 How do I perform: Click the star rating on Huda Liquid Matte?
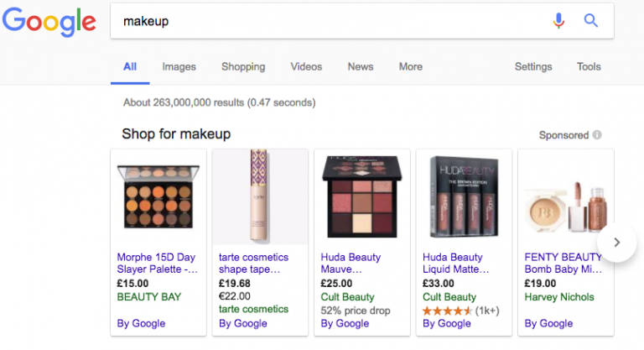tap(448, 311)
